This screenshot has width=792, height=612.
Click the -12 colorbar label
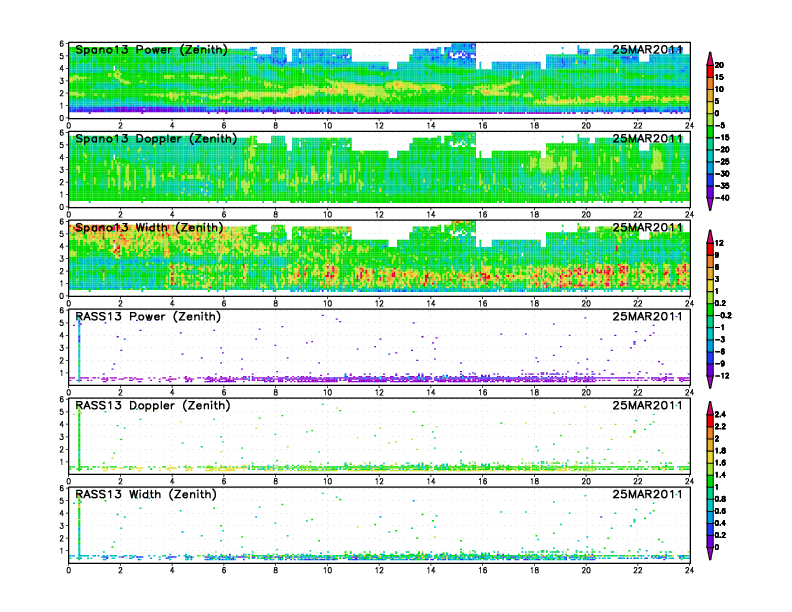[722, 376]
